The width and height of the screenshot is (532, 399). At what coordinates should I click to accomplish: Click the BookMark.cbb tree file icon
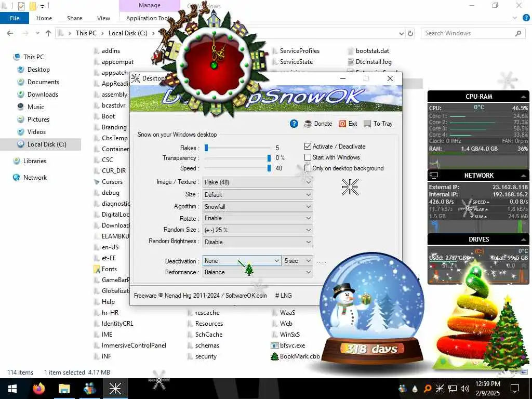[x=274, y=356]
